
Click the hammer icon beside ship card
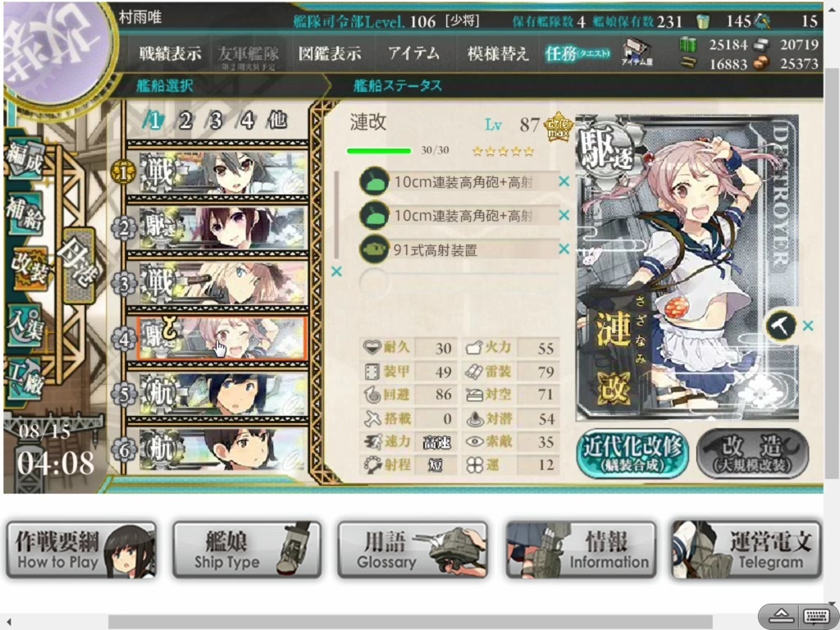pyautogui.click(x=780, y=325)
